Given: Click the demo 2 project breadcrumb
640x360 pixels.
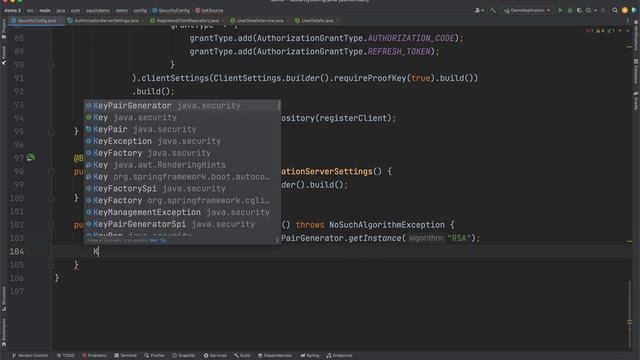Looking at the screenshot, I should 12,10.
